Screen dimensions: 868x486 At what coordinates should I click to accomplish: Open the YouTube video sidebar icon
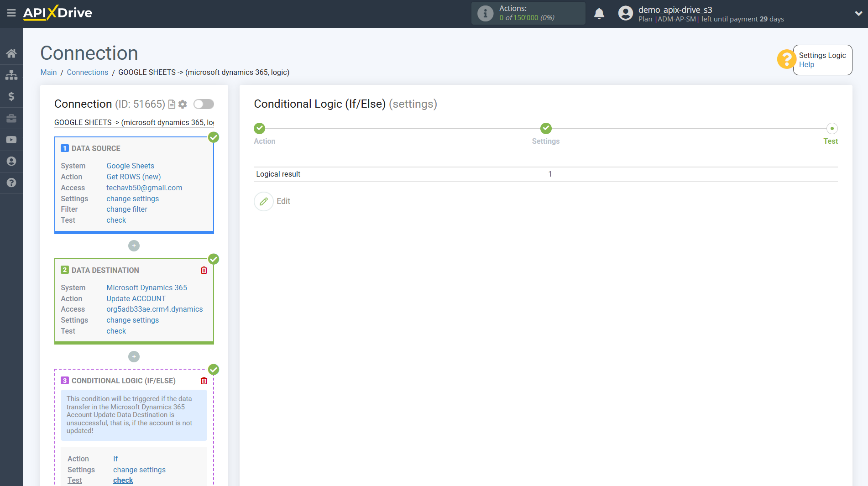tap(11, 140)
